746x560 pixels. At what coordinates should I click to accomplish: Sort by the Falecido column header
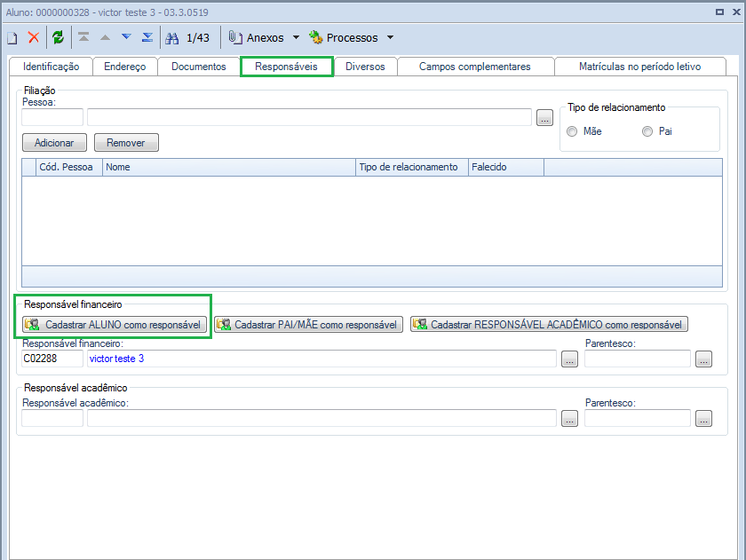[506, 168]
